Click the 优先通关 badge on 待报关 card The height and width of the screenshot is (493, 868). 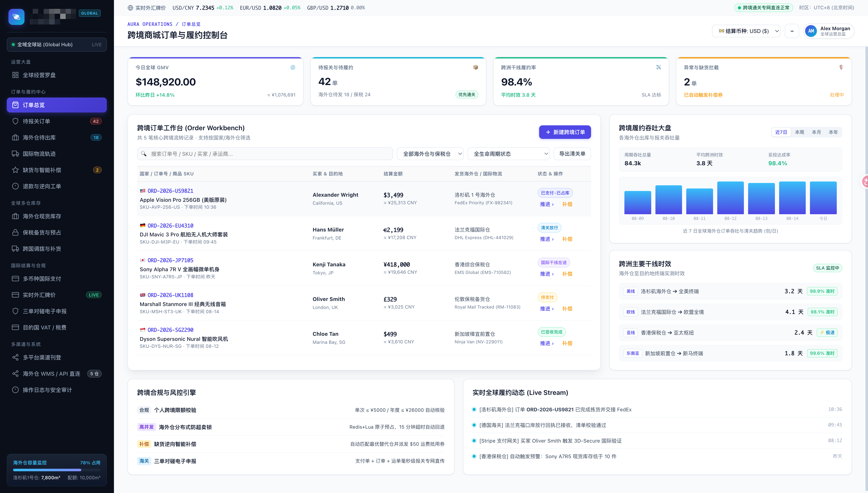[467, 95]
